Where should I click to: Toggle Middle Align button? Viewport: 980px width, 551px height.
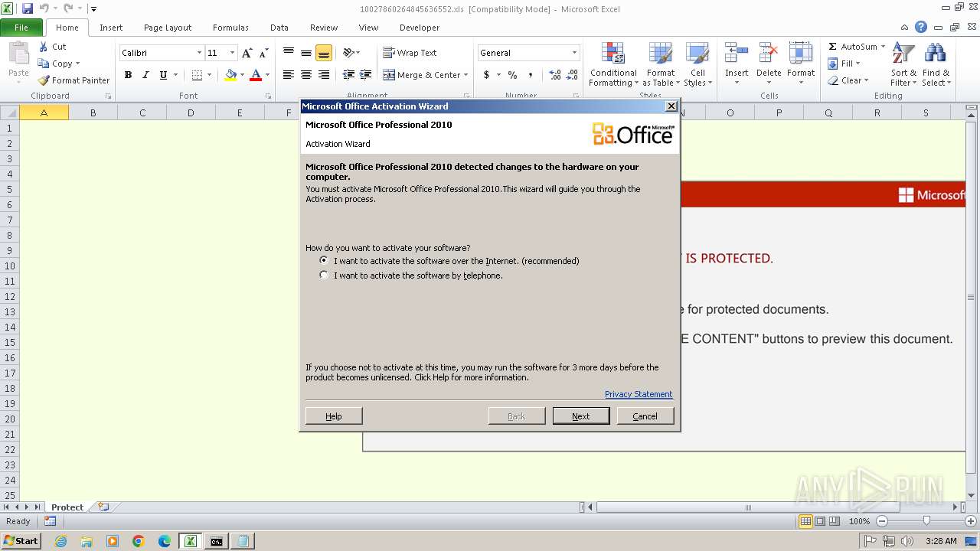coord(306,53)
